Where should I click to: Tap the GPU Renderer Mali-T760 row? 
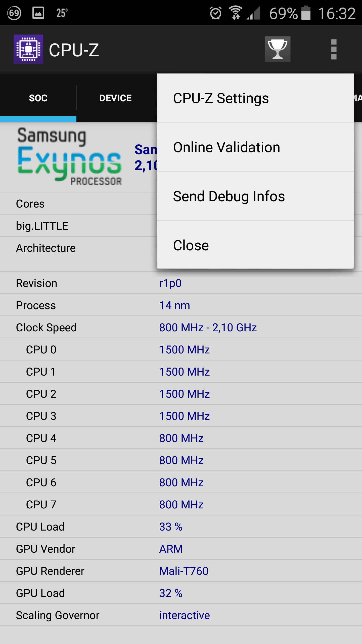point(181,571)
